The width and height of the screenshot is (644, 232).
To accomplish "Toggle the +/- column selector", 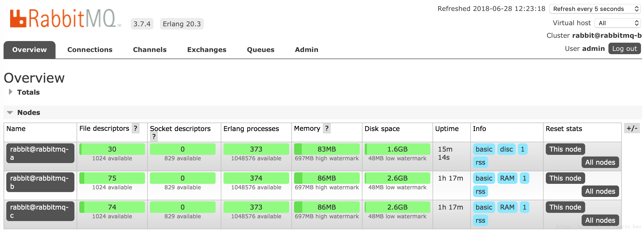I will pos(632,128).
